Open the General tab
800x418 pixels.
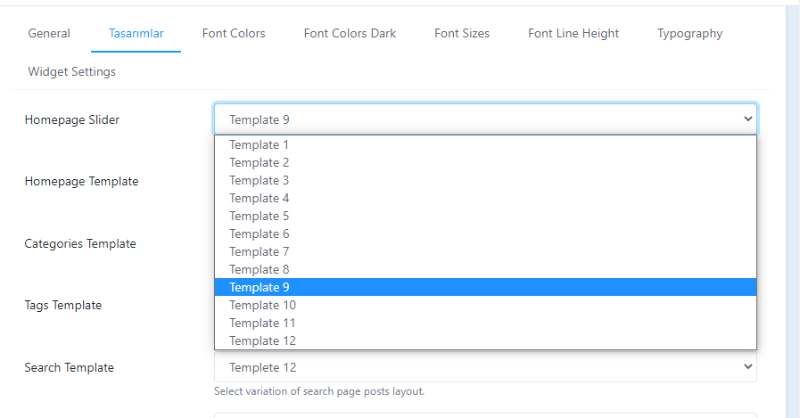click(x=49, y=34)
